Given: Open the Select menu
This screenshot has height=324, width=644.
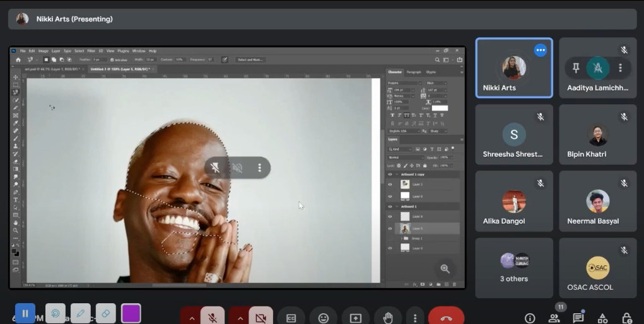Looking at the screenshot, I should click(x=79, y=51).
